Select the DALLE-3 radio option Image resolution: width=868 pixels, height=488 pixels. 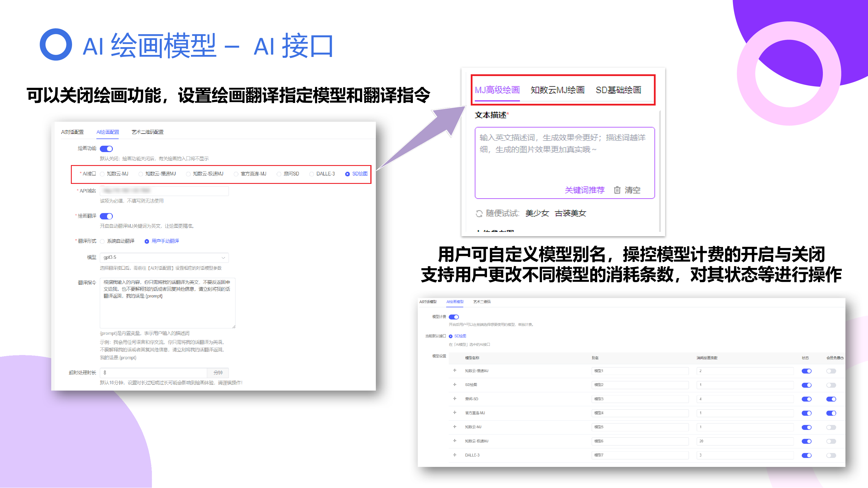coord(312,174)
